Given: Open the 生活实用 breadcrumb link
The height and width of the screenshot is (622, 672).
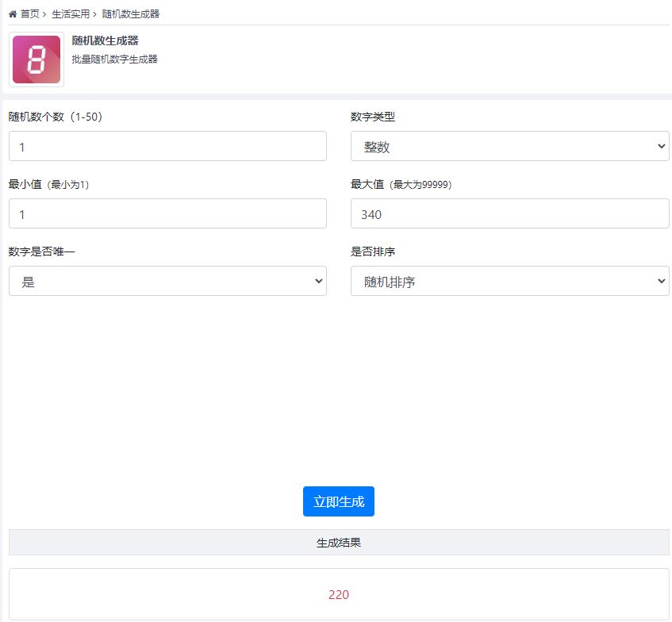Looking at the screenshot, I should [71, 14].
